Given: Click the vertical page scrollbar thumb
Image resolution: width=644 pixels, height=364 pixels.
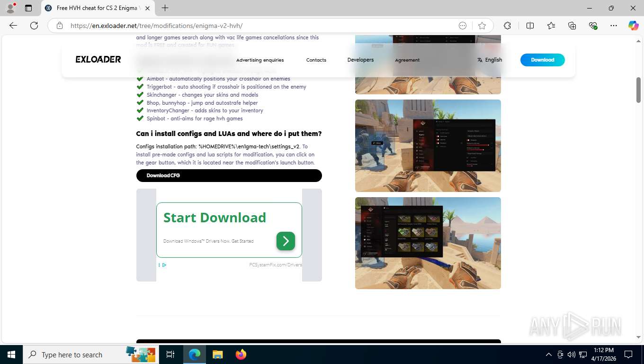Looking at the screenshot, I should [638, 90].
